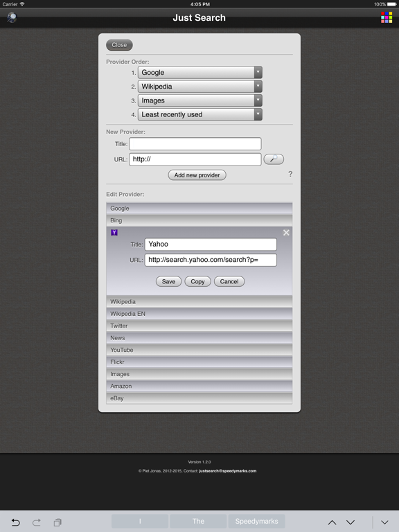This screenshot has width=399, height=532.
Task: Tap the 4:05 PM status bar clock
Action: pyautogui.click(x=199, y=4)
